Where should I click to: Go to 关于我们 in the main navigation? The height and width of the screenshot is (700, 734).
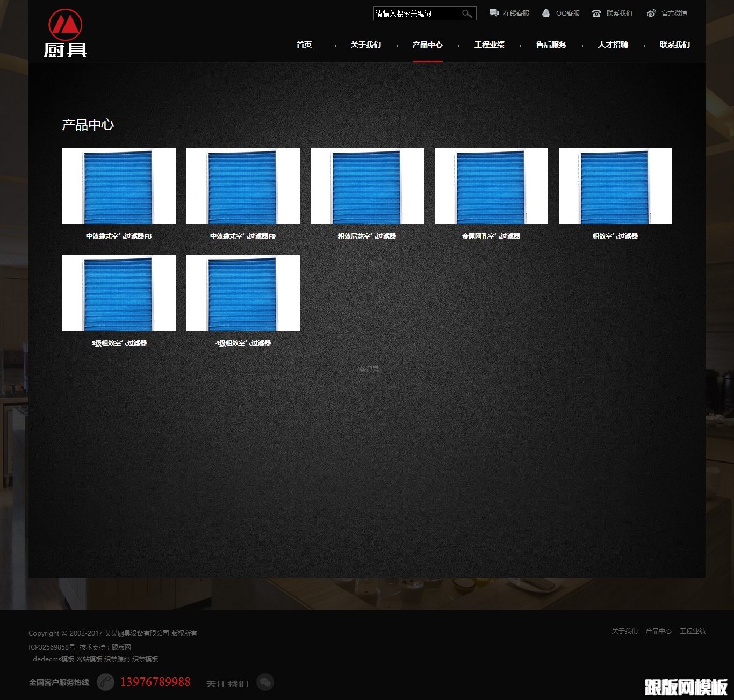click(366, 45)
